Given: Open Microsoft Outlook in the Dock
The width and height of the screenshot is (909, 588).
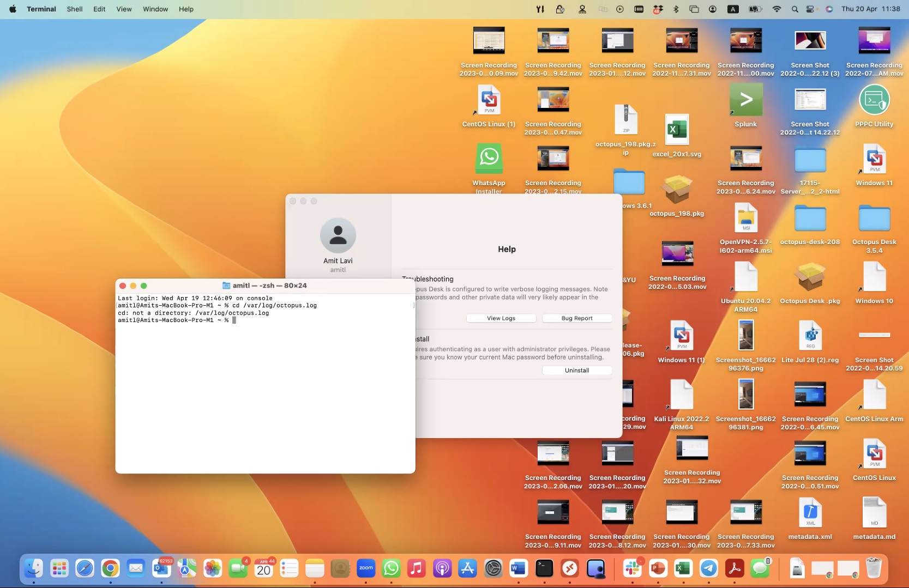Looking at the screenshot, I should click(161, 569).
